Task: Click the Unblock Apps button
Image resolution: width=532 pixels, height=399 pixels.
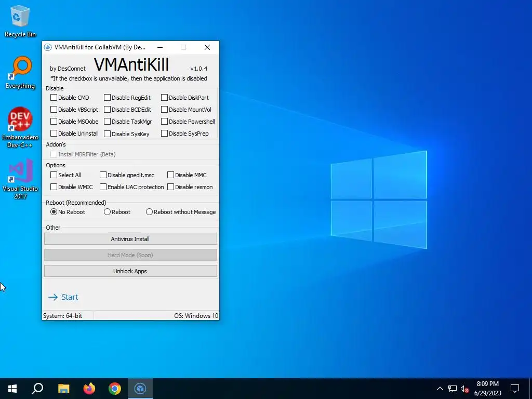Action: click(x=130, y=271)
